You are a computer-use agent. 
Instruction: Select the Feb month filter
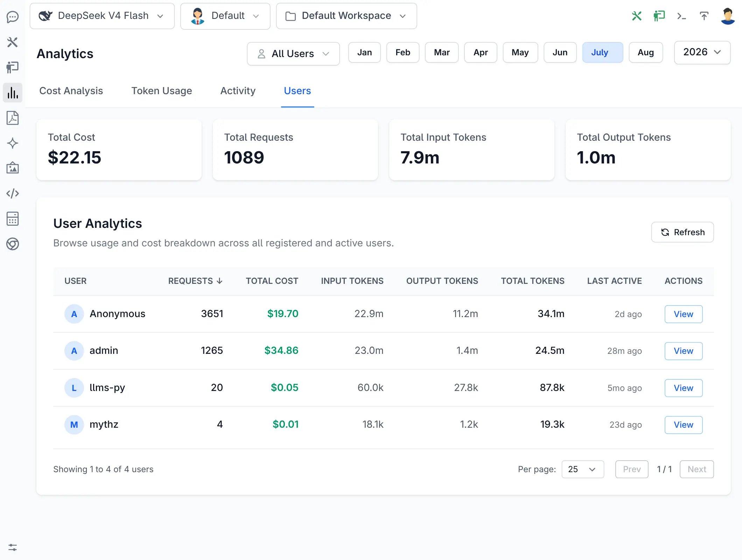coord(403,52)
